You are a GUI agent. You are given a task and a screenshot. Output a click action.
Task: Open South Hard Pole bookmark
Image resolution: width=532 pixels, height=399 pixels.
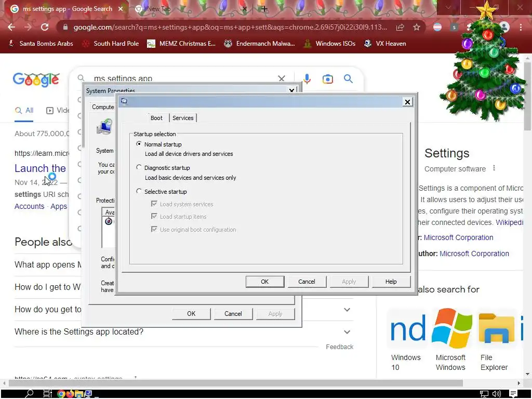coord(111,44)
